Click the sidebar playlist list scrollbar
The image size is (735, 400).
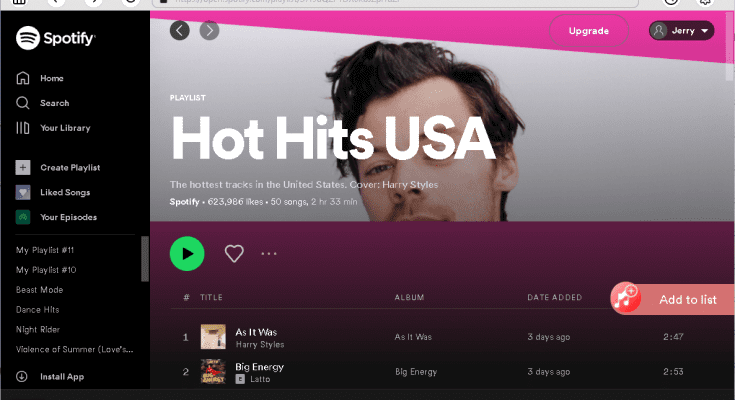(145, 259)
